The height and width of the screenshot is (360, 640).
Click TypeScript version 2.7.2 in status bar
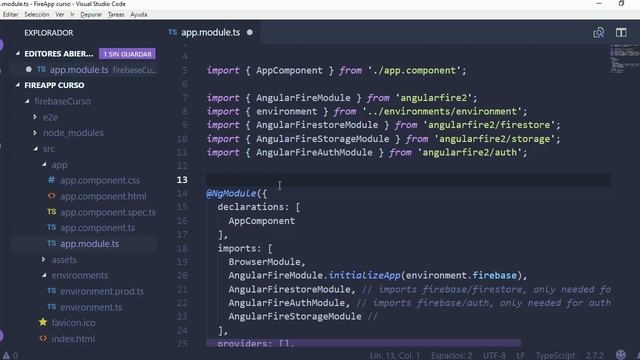pyautogui.click(x=595, y=356)
